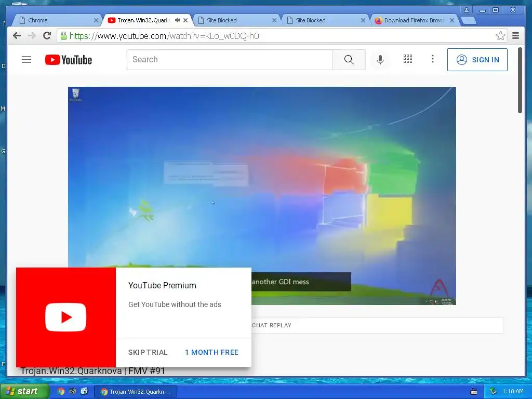
Task: Launch Chrome from quick launch bar
Action: pyautogui.click(x=61, y=391)
